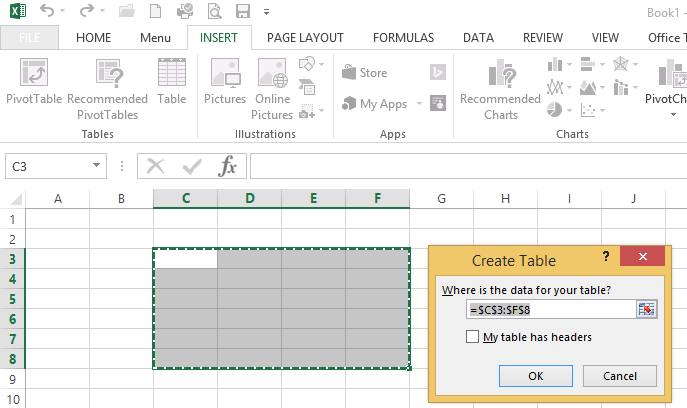
Task: Switch to the REVIEW tab
Action: (x=543, y=38)
